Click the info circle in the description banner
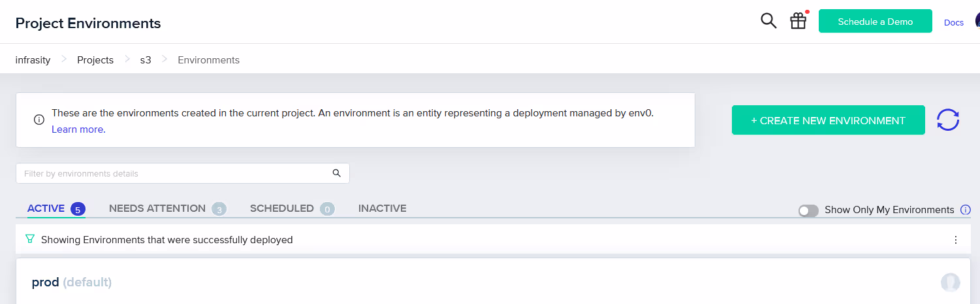Viewport: 980px width, 304px height. tap(39, 120)
